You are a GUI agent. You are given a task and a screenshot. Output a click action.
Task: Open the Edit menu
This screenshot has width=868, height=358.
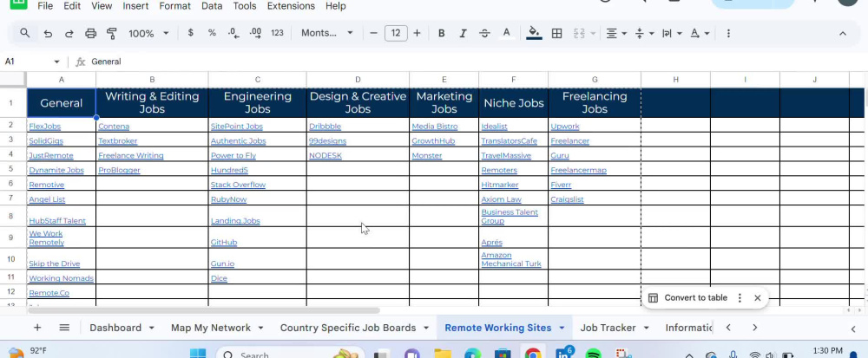(x=72, y=6)
